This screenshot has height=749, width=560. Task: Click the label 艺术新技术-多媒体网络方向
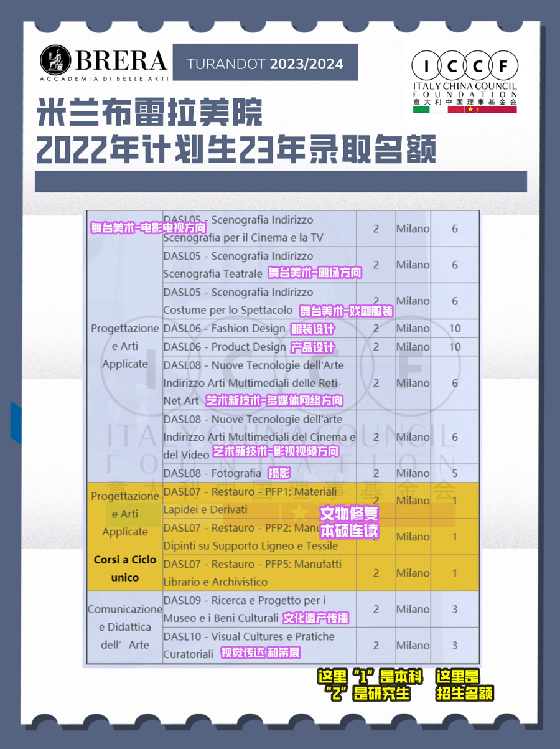tap(274, 401)
